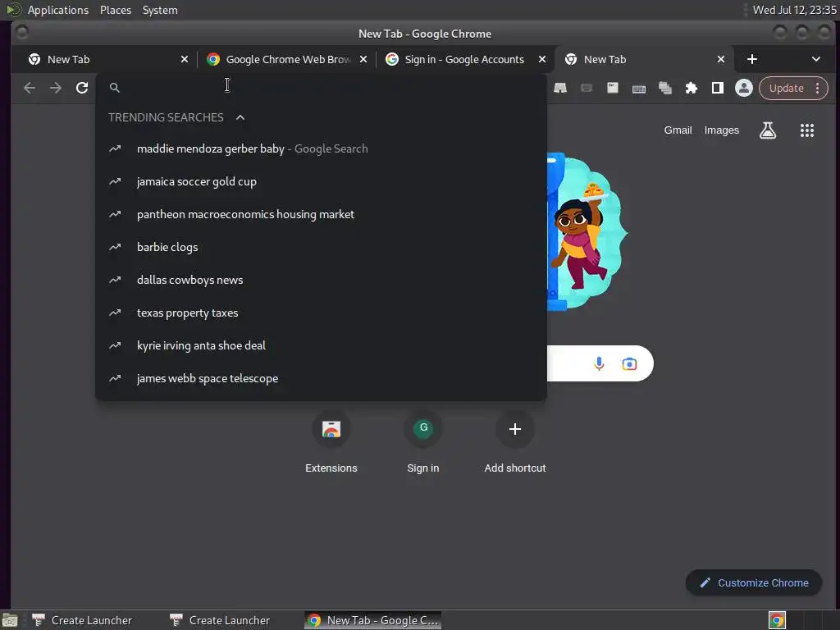Click the clock showing Wed Jul 12

[794, 10]
